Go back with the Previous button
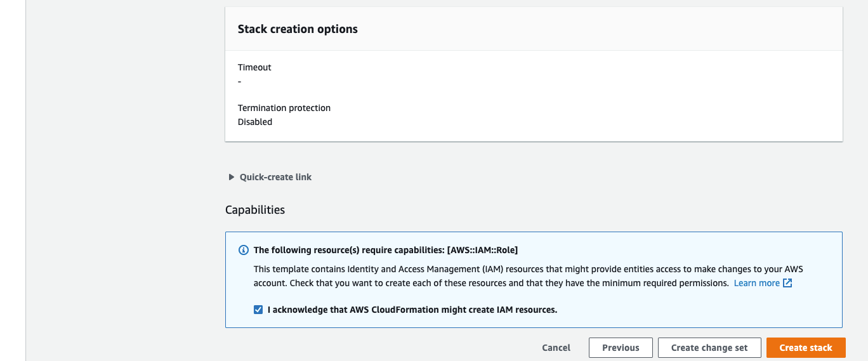 point(620,348)
